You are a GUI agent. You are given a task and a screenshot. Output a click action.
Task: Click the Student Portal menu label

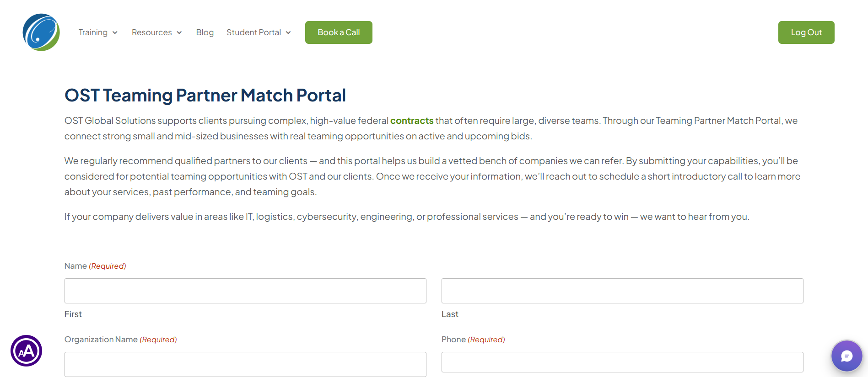[253, 32]
